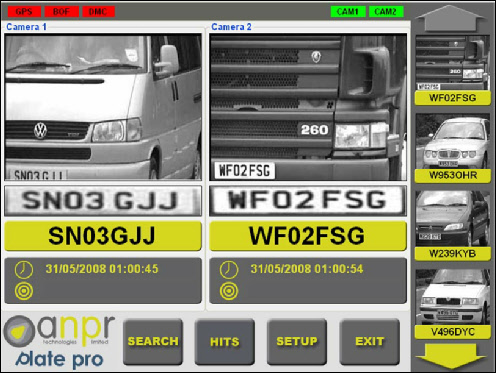Image resolution: width=496 pixels, height=373 pixels.
Task: Click the GPS status indicator
Action: point(24,12)
